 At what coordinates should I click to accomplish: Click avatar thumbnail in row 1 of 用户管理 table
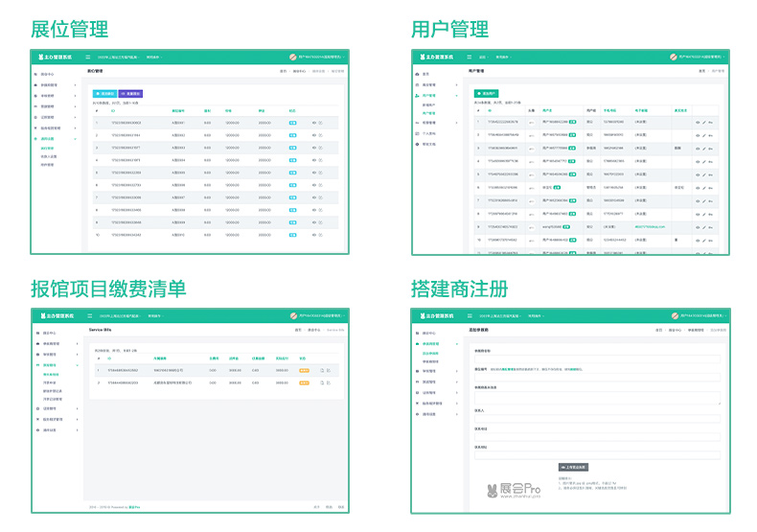point(531,122)
